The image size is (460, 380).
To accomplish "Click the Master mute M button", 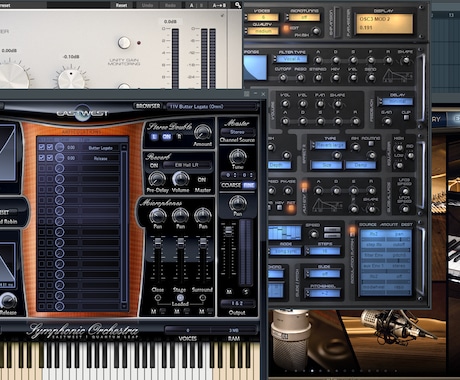I will (229, 291).
